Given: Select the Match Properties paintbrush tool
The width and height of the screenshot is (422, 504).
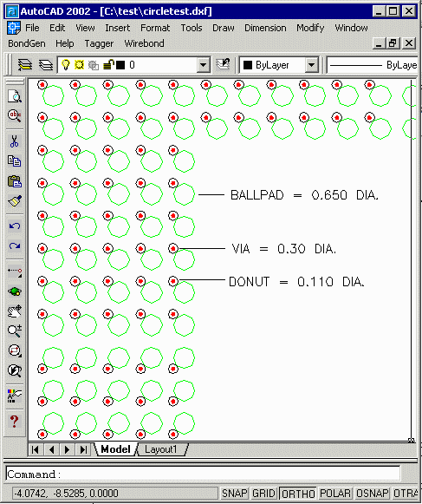Looking at the screenshot, I should coord(15,201).
